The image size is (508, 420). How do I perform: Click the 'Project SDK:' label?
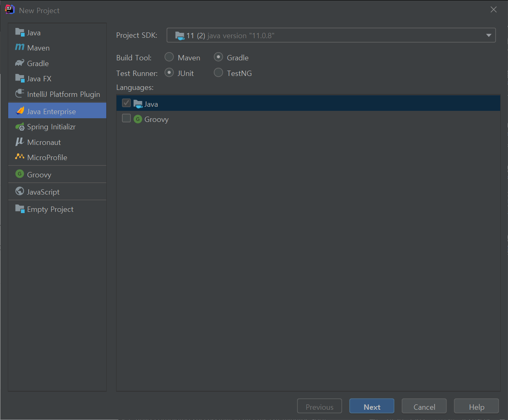click(137, 35)
